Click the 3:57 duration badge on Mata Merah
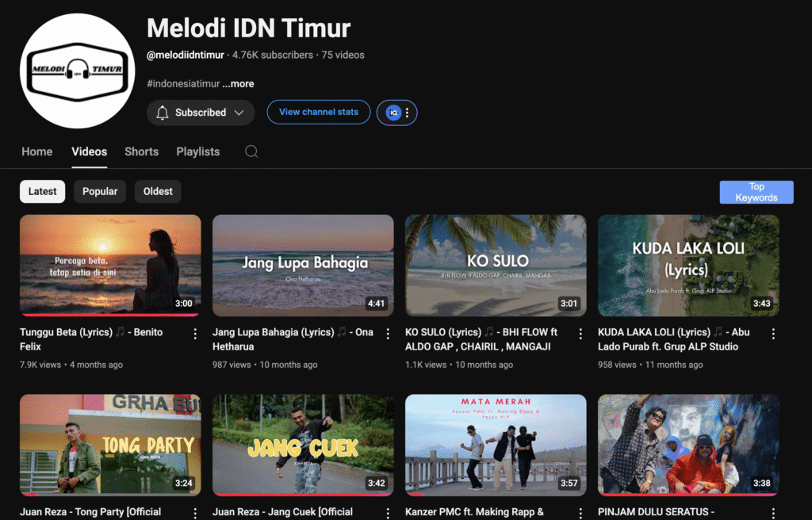Screen dimensions: 812x520 (x=569, y=484)
